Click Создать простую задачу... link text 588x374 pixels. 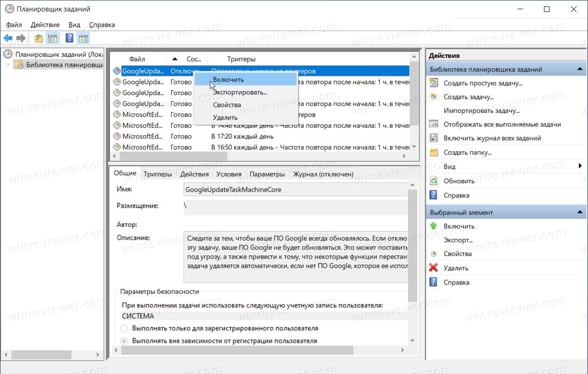click(x=483, y=83)
